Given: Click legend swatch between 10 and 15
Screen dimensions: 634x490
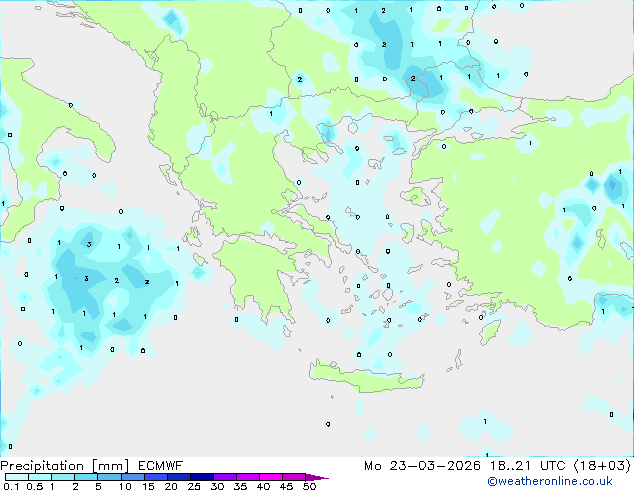Looking at the screenshot, I should (133, 477).
